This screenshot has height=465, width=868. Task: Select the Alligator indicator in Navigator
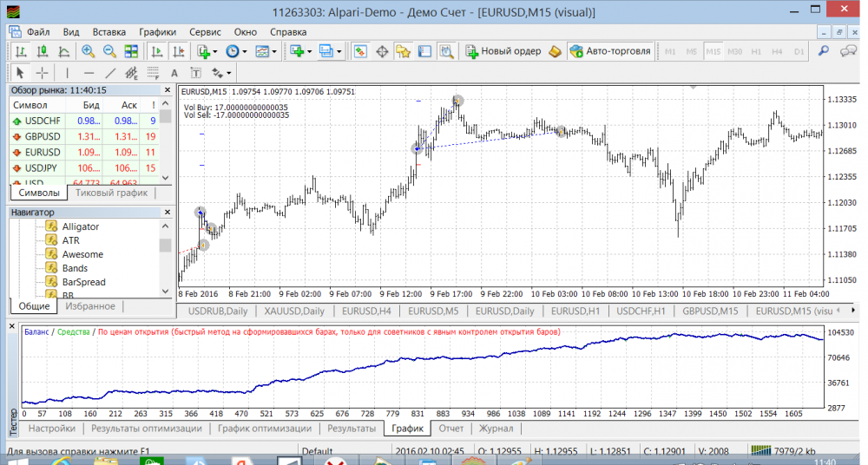pos(81,226)
